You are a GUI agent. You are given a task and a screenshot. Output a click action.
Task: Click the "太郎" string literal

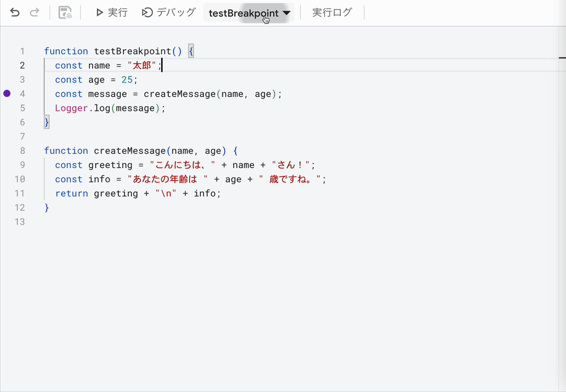coord(141,65)
